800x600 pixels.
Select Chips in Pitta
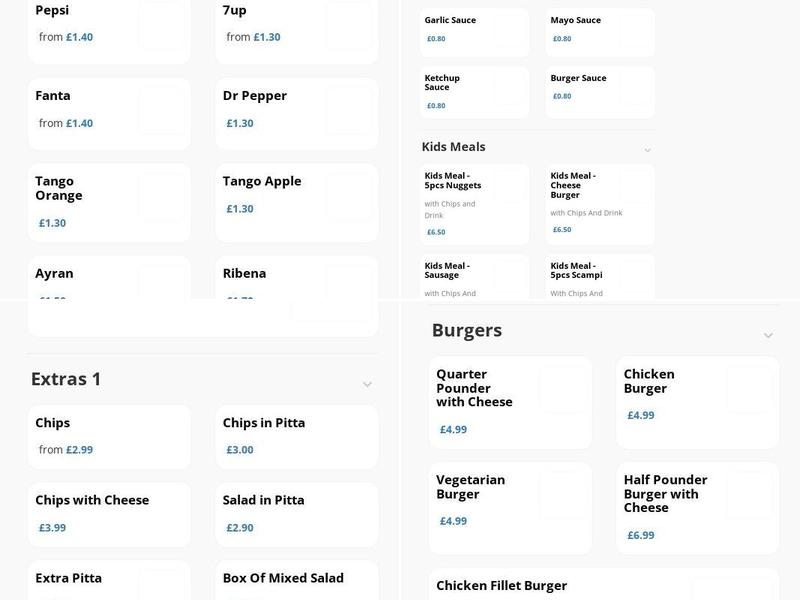[296, 437]
